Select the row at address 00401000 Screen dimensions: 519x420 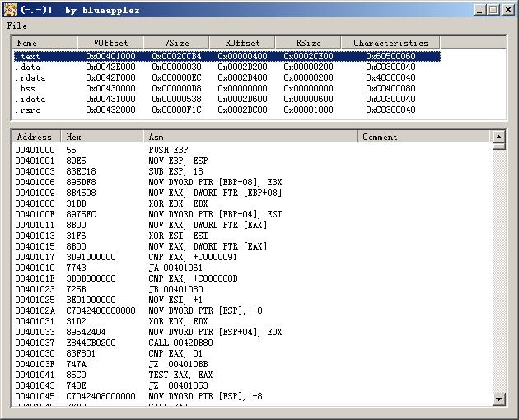click(x=251, y=150)
